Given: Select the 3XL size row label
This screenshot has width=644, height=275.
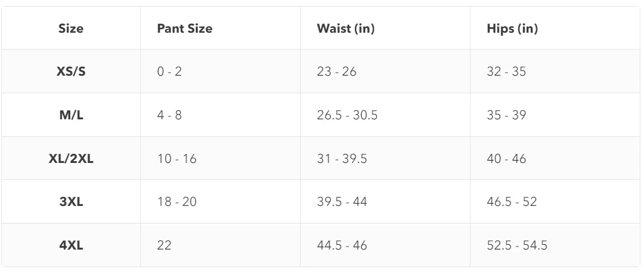Looking at the screenshot, I should point(71,202).
